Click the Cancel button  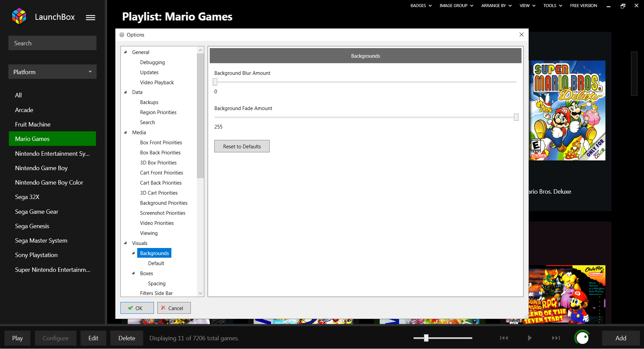click(174, 308)
